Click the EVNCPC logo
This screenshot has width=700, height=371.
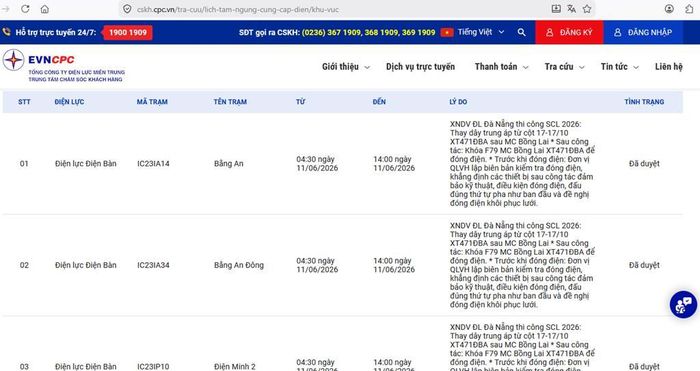tap(63, 66)
